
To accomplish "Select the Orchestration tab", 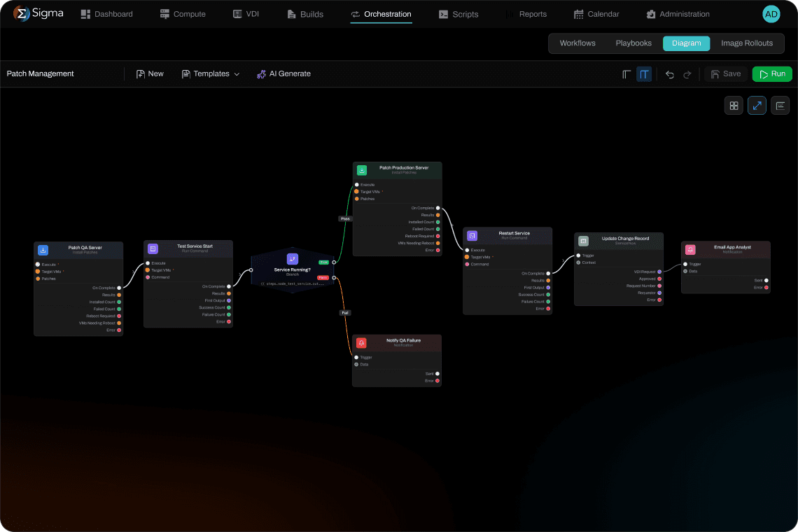I will click(x=381, y=14).
